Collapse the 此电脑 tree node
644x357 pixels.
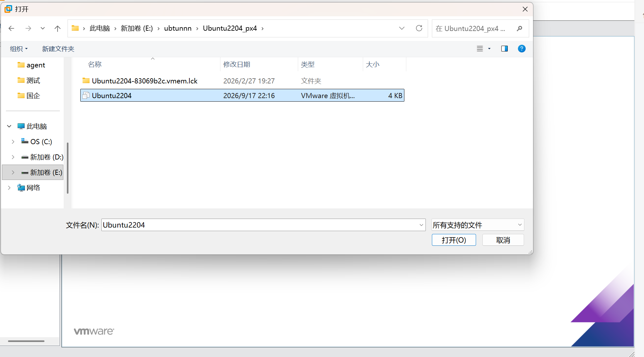[x=9, y=126]
